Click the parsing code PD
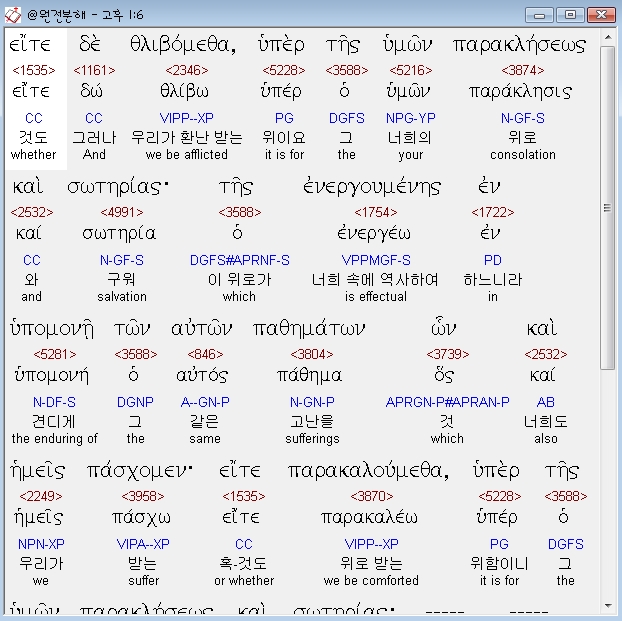 coord(493,260)
